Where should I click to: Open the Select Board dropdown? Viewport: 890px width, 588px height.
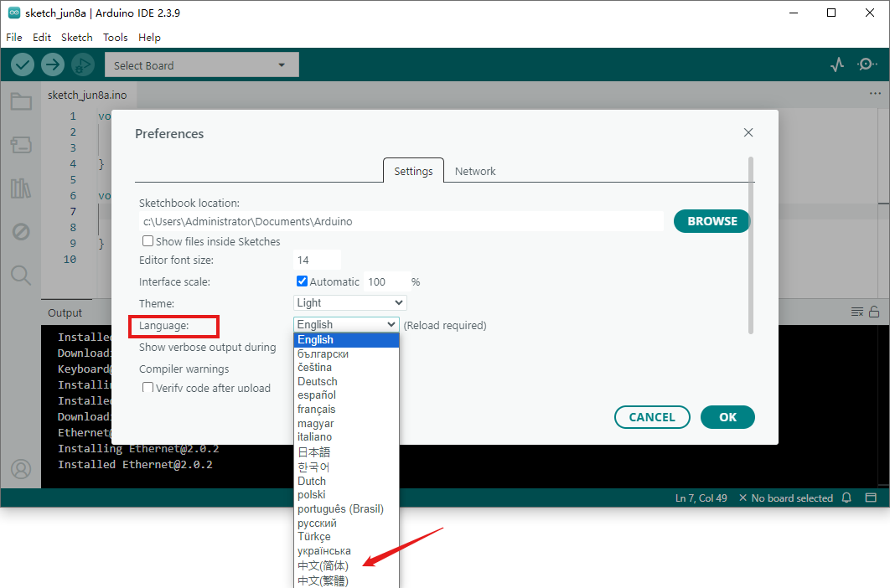point(201,65)
